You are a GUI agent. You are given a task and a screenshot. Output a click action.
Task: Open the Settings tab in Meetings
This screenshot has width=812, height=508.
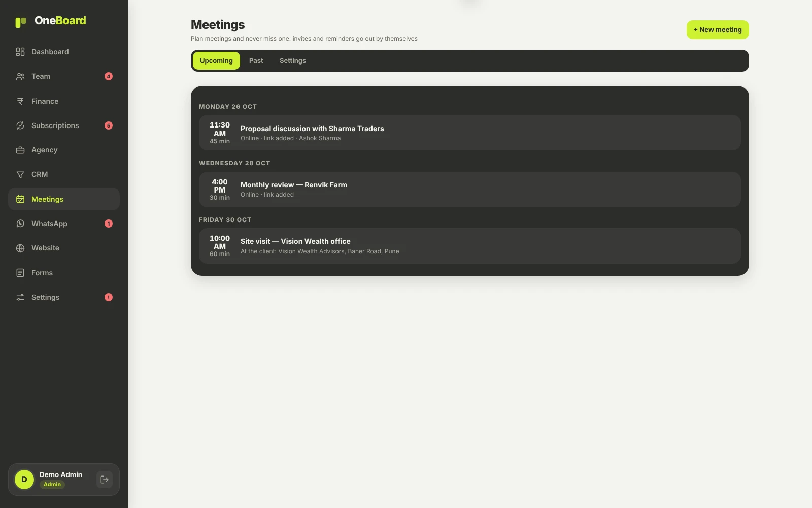[293, 60]
